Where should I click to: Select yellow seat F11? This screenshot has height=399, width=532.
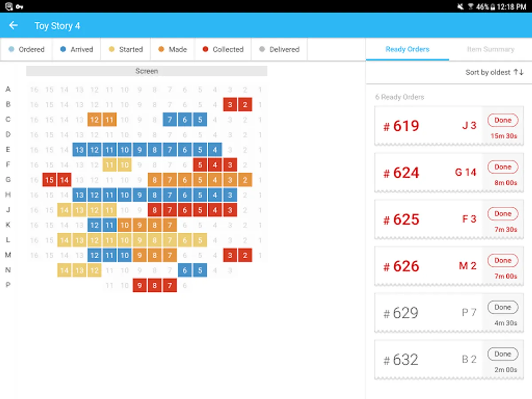(x=110, y=165)
